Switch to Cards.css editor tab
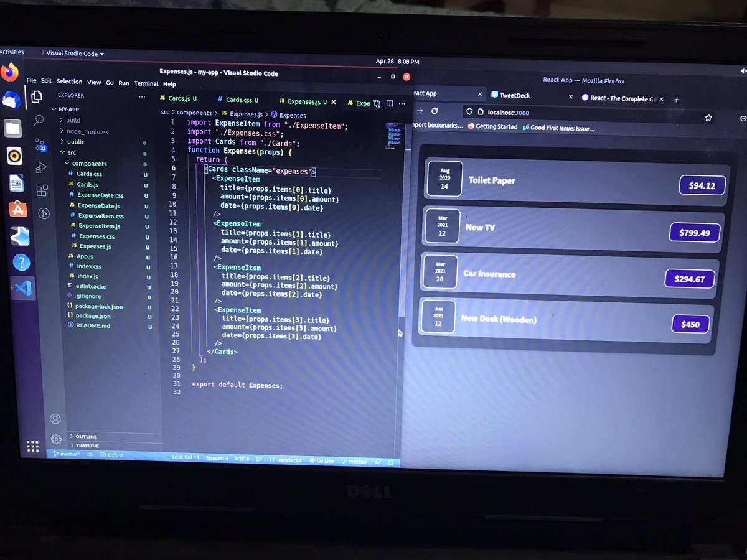Image resolution: width=747 pixels, height=560 pixels. pos(240,100)
